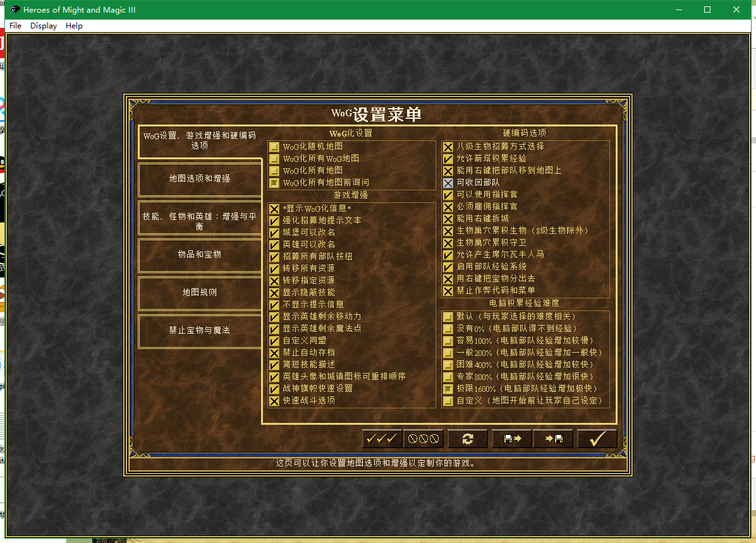The height and width of the screenshot is (543, 756).
Task: Enable 转移指定资源 checkbox
Action: click(x=274, y=281)
